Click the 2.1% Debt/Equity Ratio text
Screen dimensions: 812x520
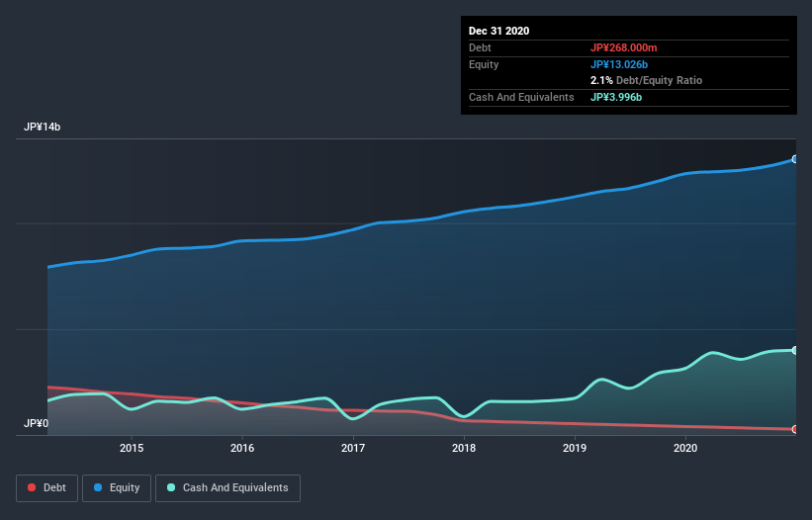(646, 81)
